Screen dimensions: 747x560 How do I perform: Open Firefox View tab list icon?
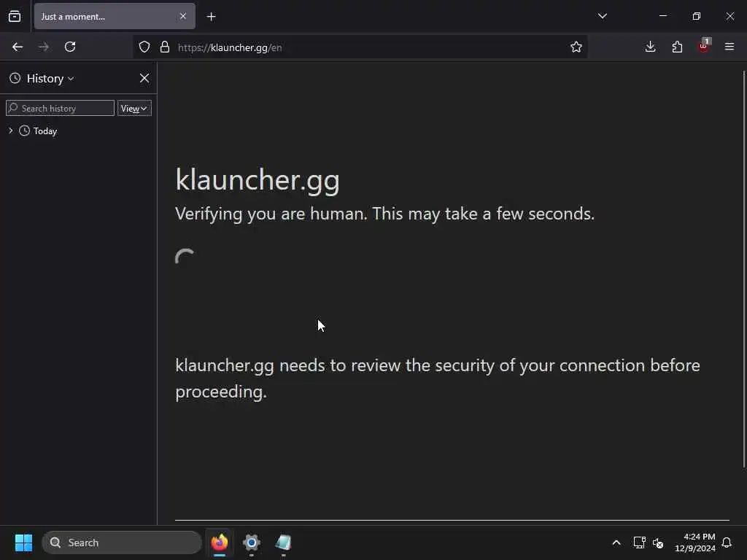pyautogui.click(x=15, y=16)
